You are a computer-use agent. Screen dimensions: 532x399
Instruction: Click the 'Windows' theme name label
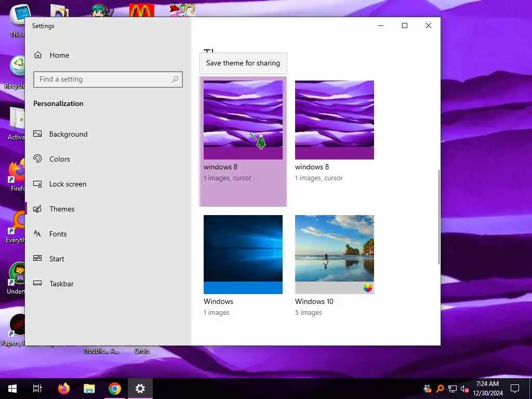219,301
